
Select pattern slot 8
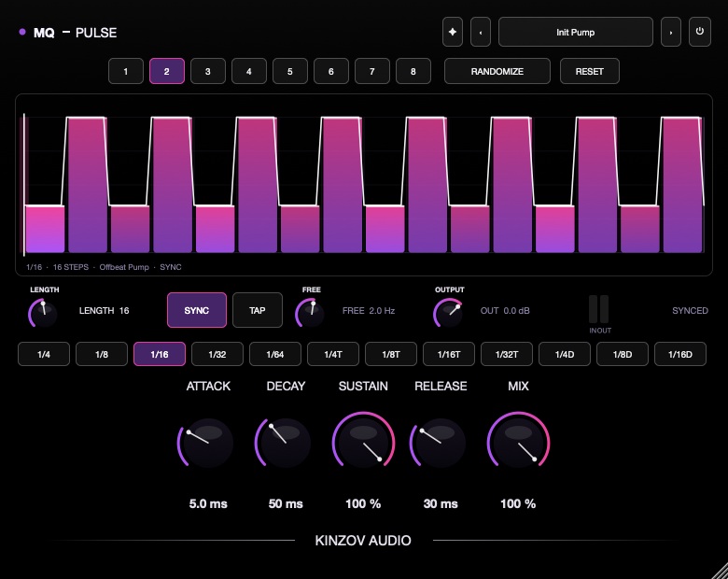(x=413, y=71)
